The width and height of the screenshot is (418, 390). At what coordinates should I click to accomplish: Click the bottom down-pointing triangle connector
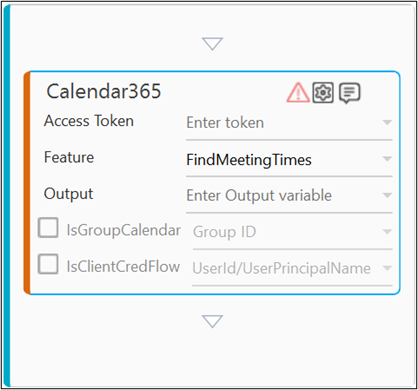(212, 321)
